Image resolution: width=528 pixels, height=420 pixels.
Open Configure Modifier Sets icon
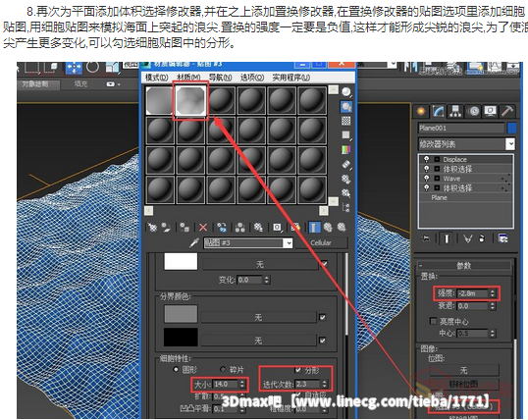(503, 238)
